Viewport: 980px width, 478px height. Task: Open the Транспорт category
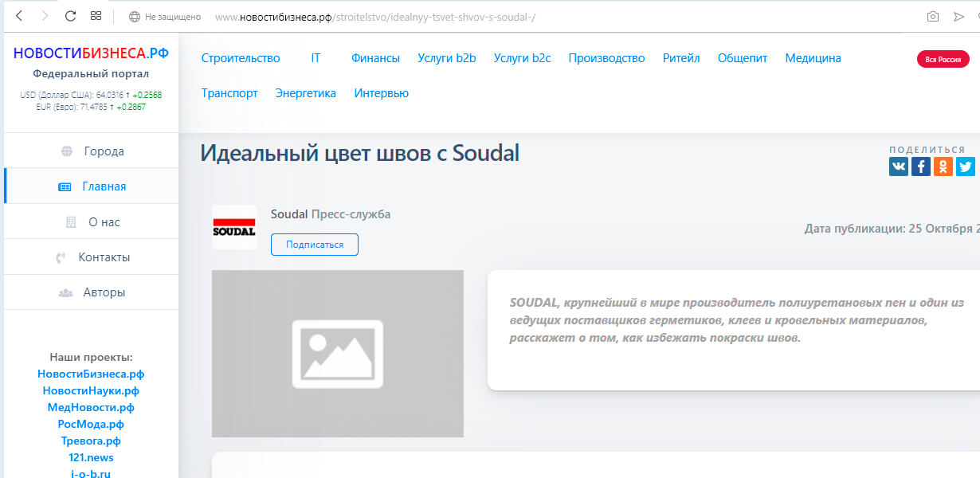[229, 93]
